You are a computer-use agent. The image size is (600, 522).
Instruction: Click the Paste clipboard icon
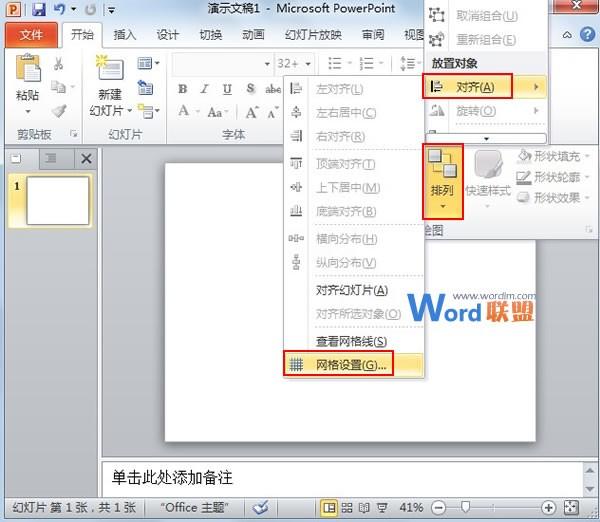pos(28,69)
